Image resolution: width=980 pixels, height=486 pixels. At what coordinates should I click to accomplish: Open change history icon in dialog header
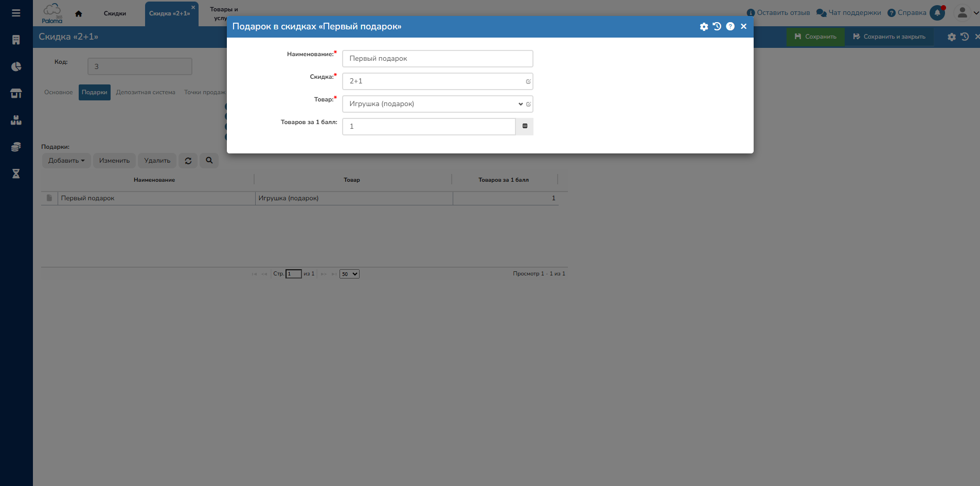tap(717, 27)
